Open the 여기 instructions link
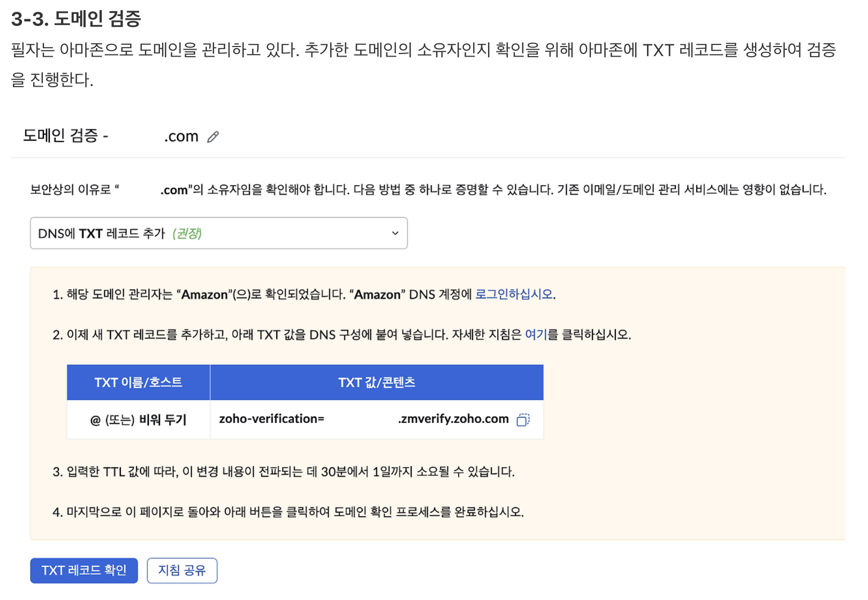Image resolution: width=868 pixels, height=600 pixels. pyautogui.click(x=536, y=335)
